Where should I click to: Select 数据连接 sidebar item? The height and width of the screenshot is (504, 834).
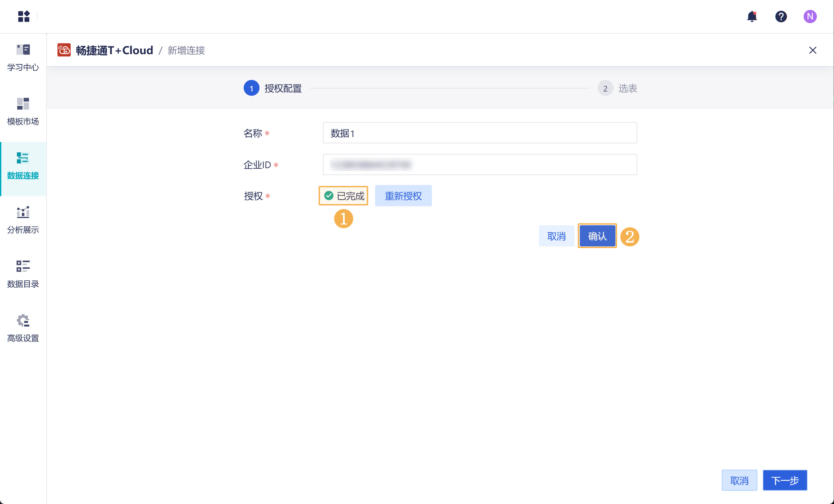click(x=23, y=166)
